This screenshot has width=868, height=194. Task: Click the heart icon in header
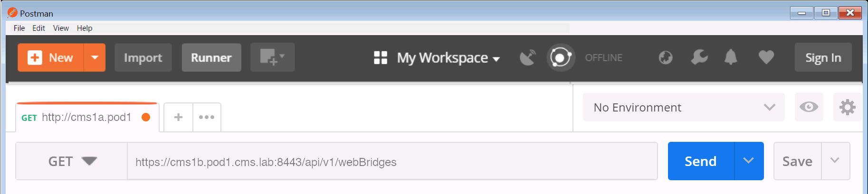tap(766, 57)
